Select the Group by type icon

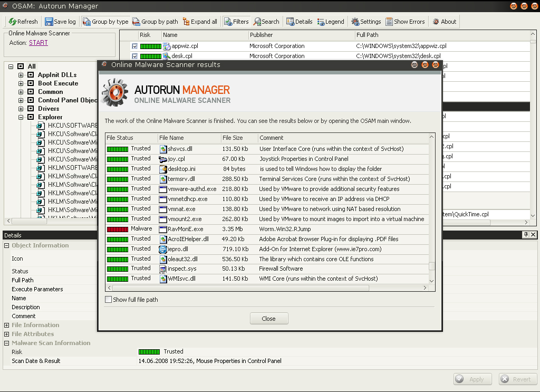[87, 22]
